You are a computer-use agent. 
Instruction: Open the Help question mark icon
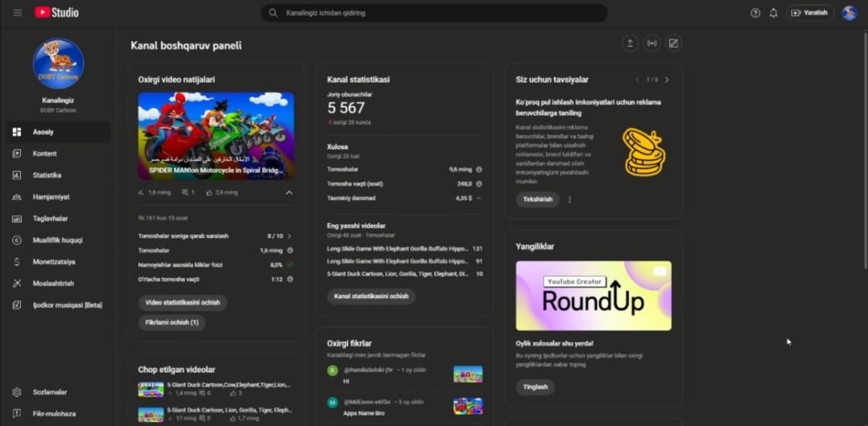(755, 13)
